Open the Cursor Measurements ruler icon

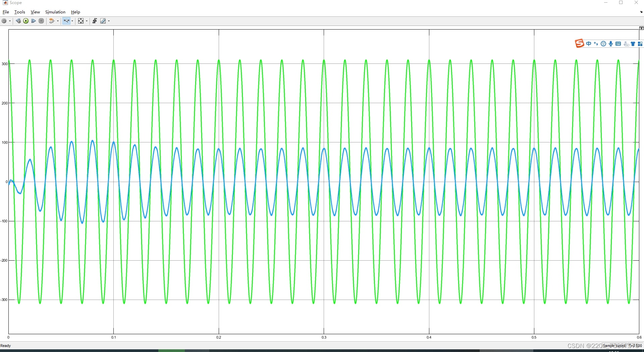coord(103,21)
